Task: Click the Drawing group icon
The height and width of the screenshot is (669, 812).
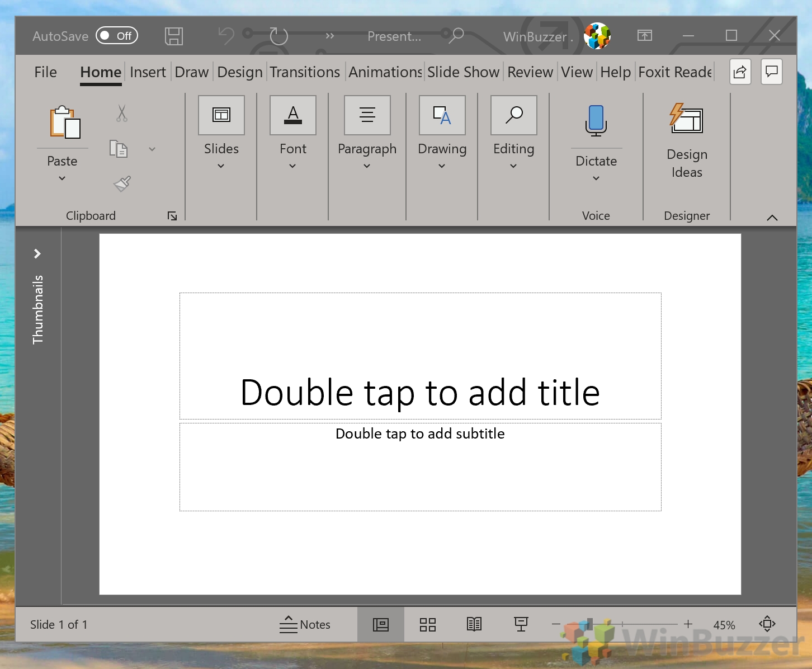Action: pos(442,115)
